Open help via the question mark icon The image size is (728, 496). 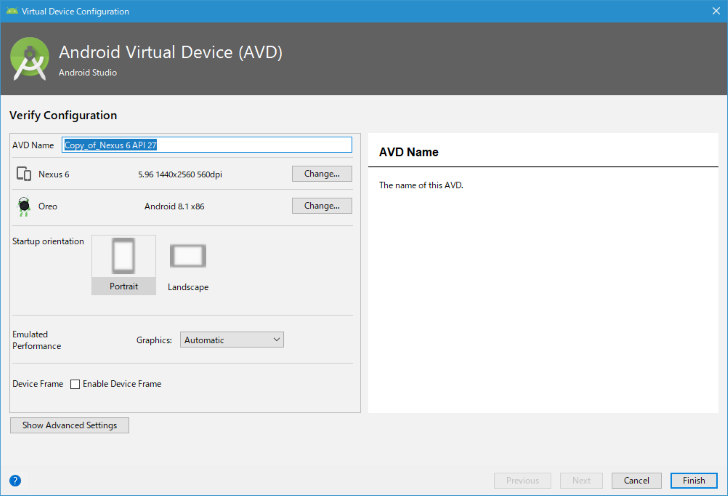coord(15,481)
